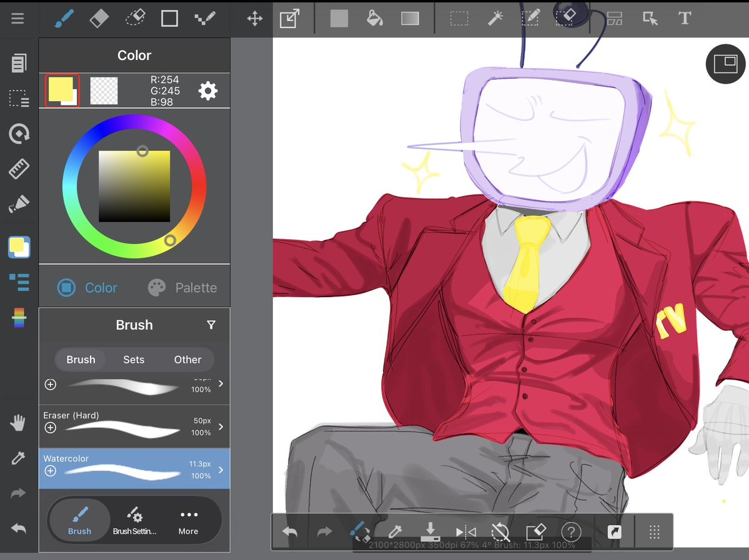Select the Brush button in bottom bar
The width and height of the screenshot is (749, 560).
pyautogui.click(x=79, y=521)
